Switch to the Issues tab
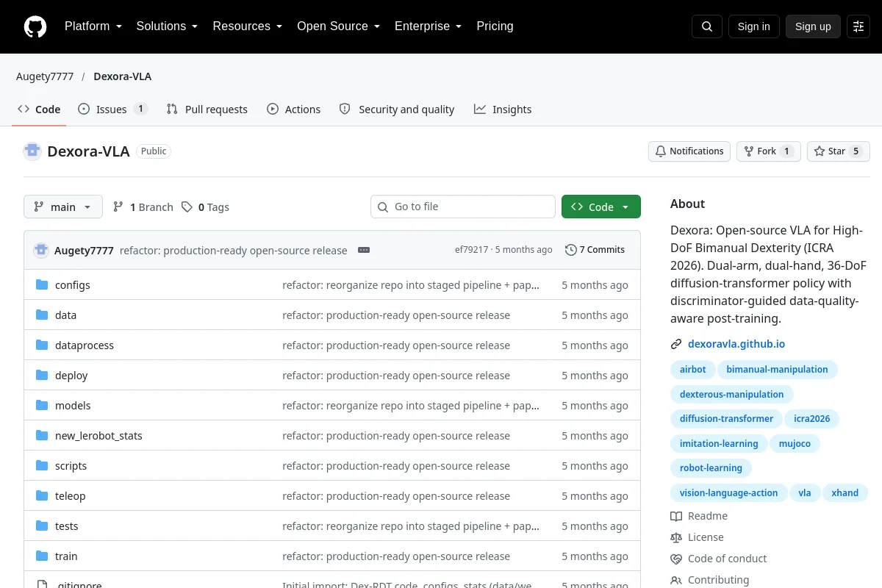882x588 pixels. 112,110
